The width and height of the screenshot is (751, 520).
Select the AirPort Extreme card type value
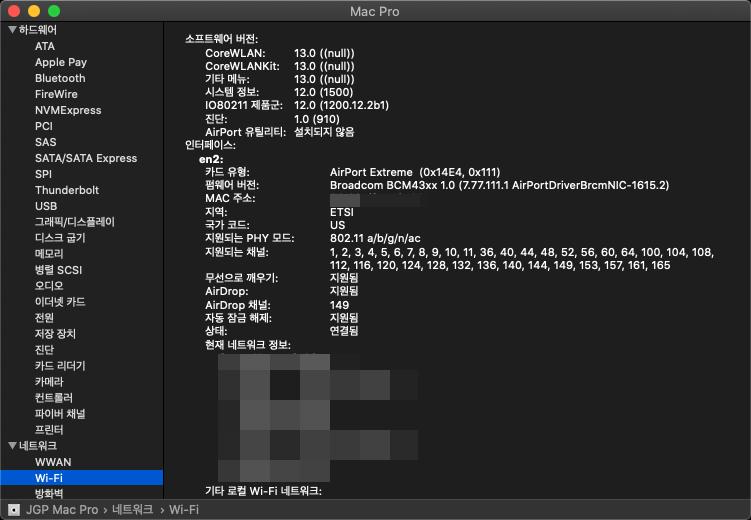point(415,172)
